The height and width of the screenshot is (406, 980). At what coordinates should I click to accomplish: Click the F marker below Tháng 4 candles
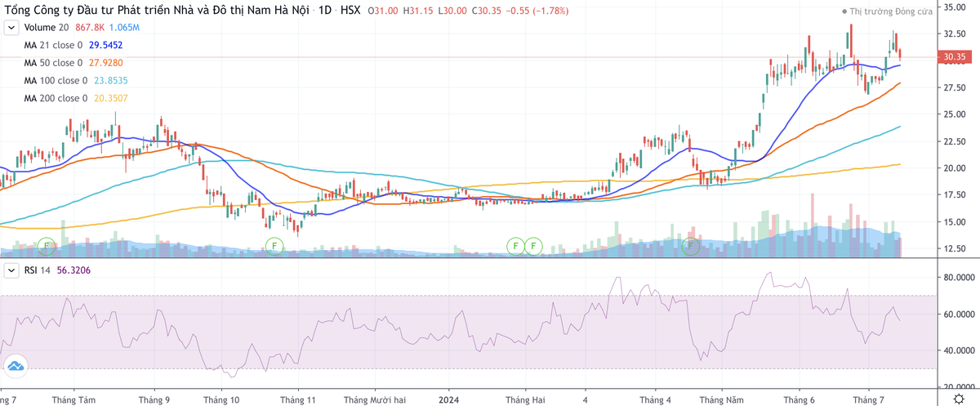[691, 244]
